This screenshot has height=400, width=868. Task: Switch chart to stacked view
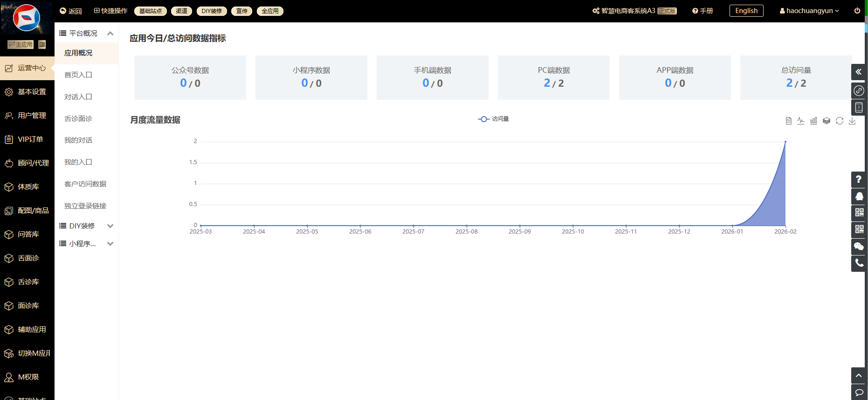827,121
